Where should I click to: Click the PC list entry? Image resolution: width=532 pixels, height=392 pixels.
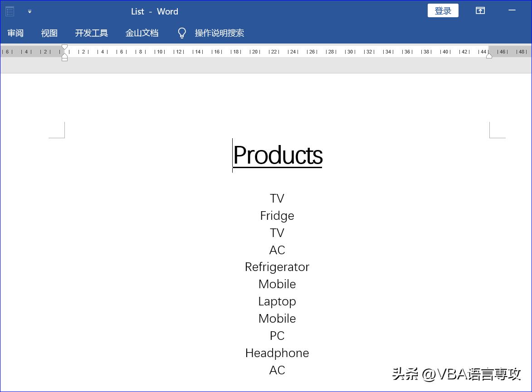tap(277, 336)
